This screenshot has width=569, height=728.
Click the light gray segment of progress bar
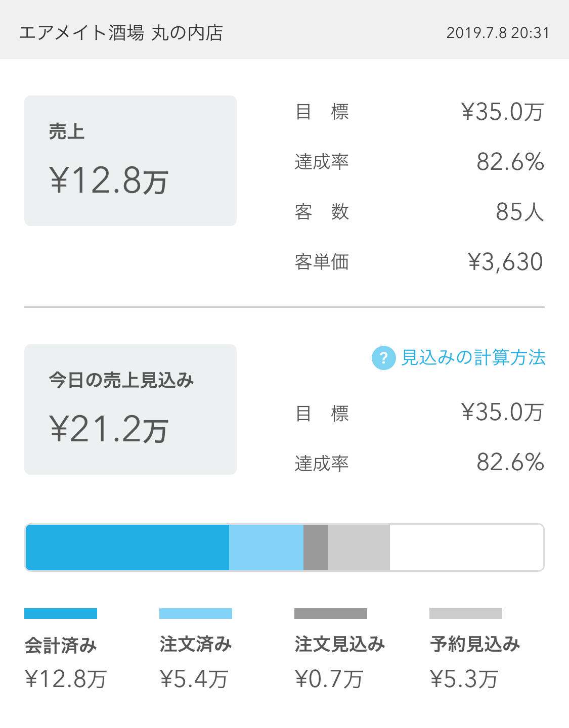point(359,548)
